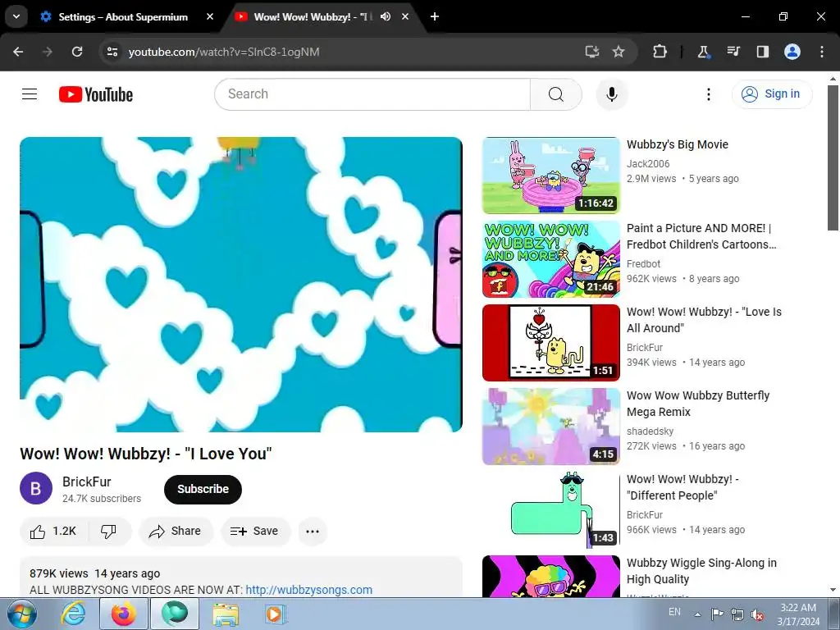Open the BrickFur channel avatar
Viewport: 840px width, 630px height.
click(x=36, y=489)
